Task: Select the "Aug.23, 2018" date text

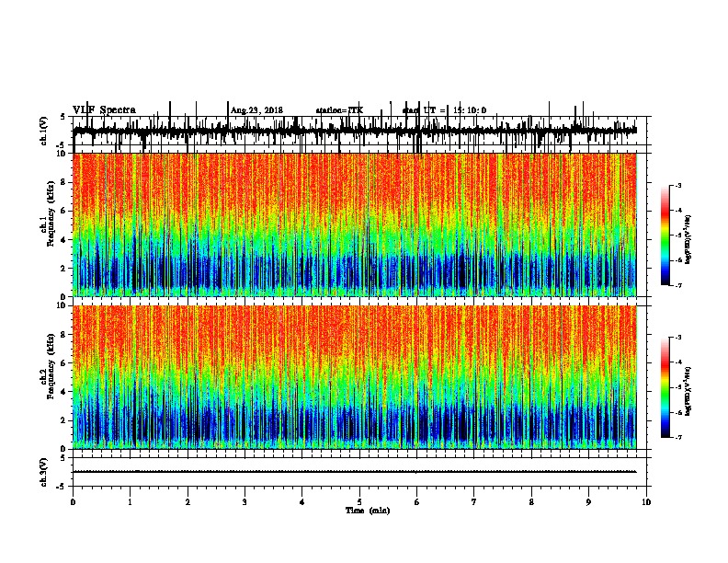Action: pyautogui.click(x=256, y=110)
